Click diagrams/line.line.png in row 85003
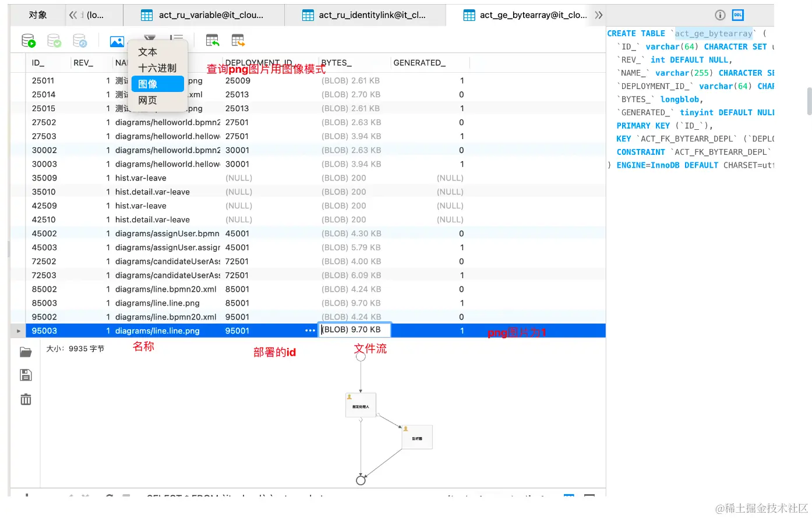The height and width of the screenshot is (518, 812). click(157, 303)
